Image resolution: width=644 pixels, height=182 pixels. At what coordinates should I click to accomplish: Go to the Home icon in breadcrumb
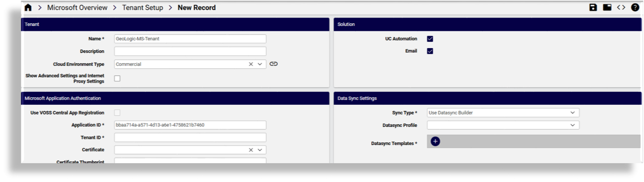pyautogui.click(x=28, y=8)
